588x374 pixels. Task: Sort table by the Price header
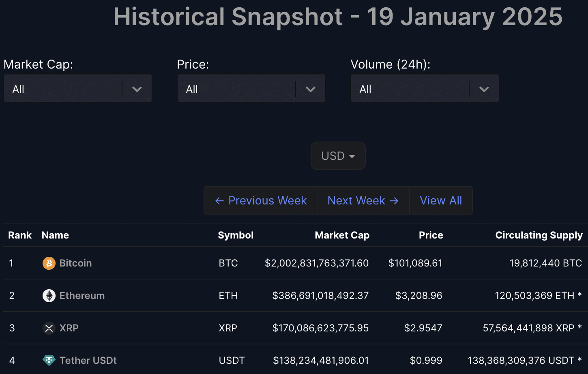coord(431,235)
